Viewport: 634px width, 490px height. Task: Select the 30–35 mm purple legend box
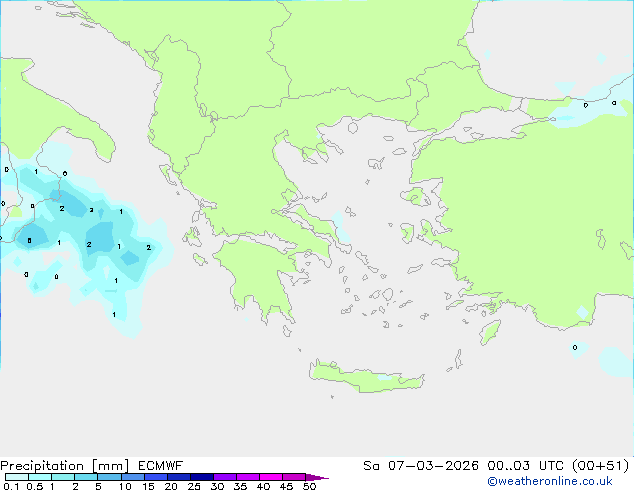point(224,477)
